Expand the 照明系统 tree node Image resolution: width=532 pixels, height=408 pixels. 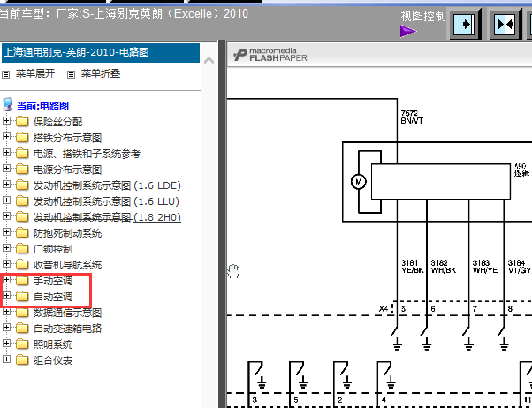[x=6, y=344]
